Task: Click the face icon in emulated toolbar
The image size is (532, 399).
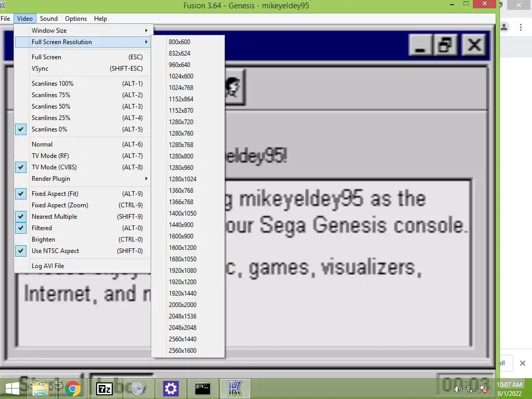Action: 233,87
